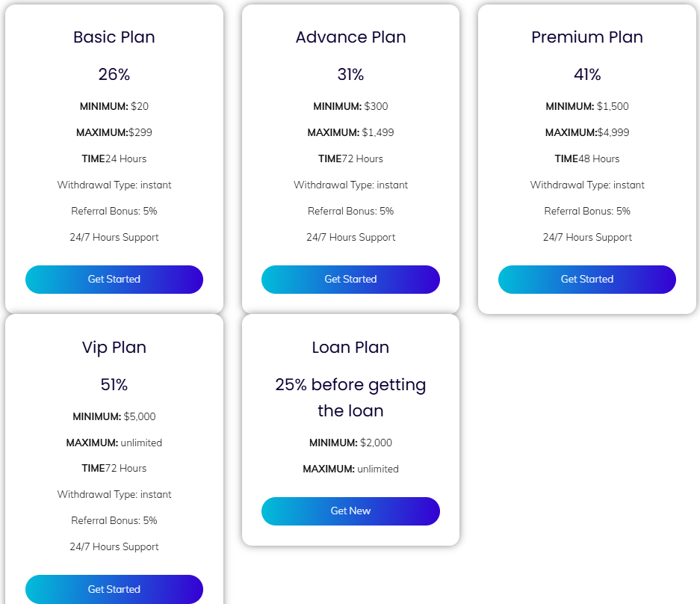Click the "25% before getting the loan" text
The width and height of the screenshot is (700, 604).
[350, 397]
